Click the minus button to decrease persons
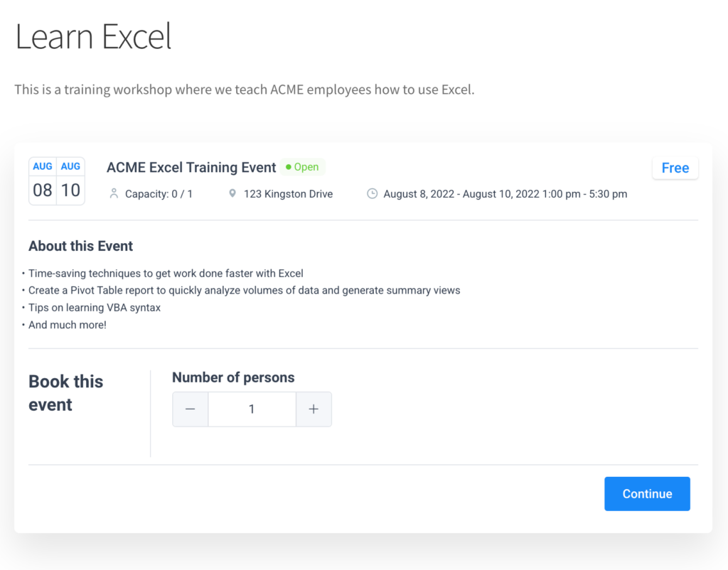The height and width of the screenshot is (570, 728). tap(191, 409)
